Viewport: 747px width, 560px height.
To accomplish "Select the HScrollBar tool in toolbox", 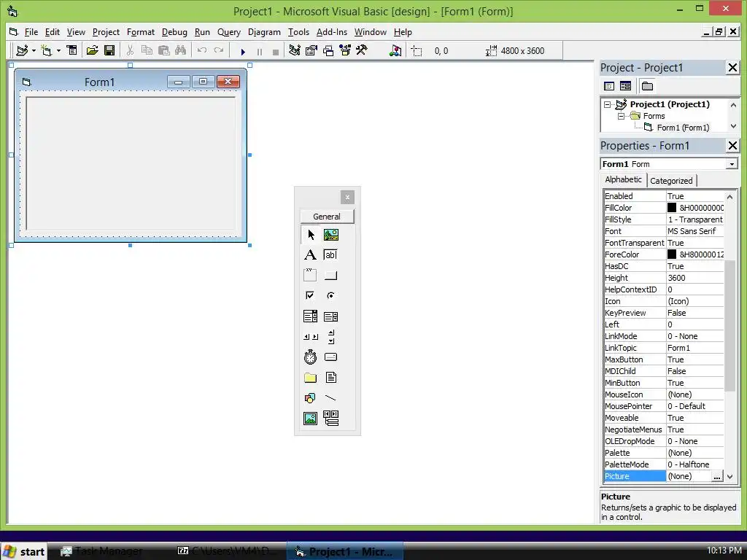I will point(311,337).
